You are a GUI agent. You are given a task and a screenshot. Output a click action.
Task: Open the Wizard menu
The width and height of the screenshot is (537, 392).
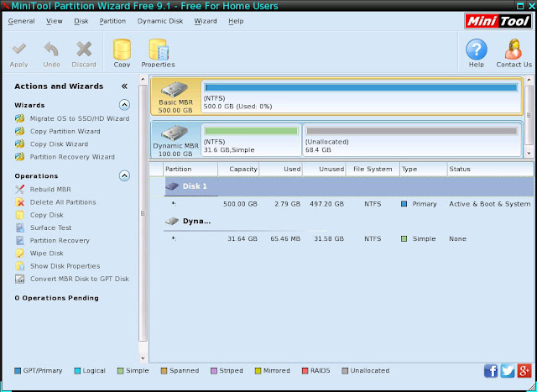[x=206, y=21]
